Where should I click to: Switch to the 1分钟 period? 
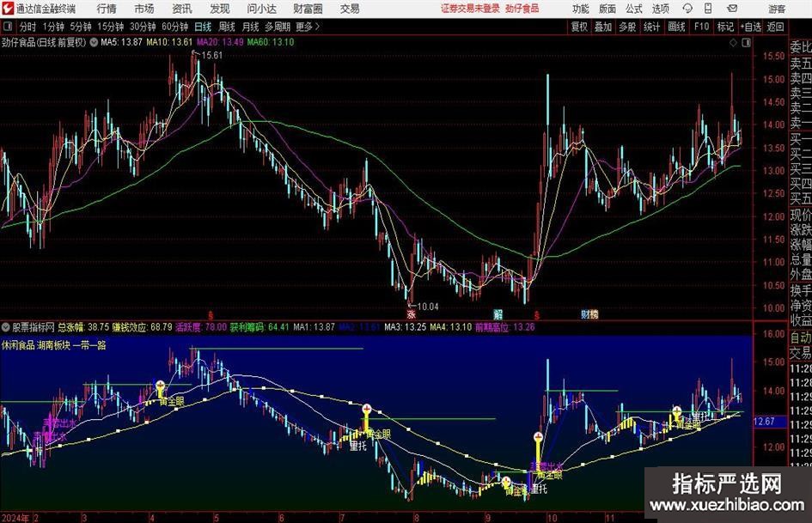[52, 27]
